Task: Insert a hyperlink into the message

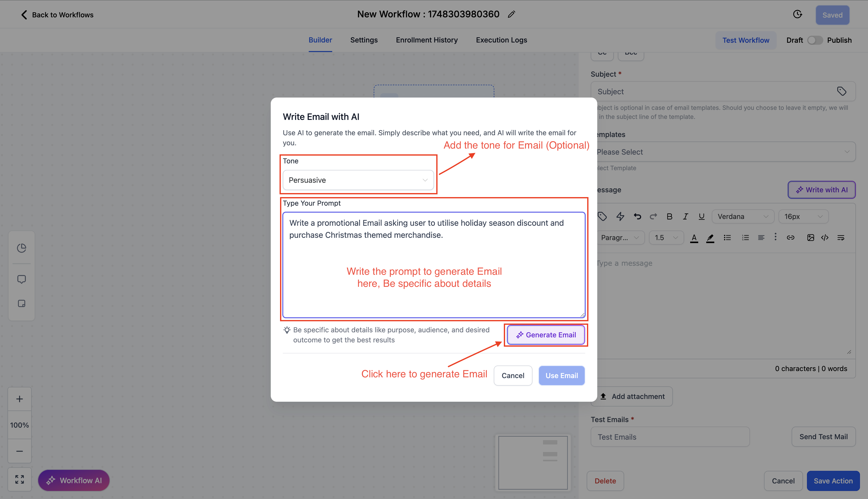Action: pos(791,238)
